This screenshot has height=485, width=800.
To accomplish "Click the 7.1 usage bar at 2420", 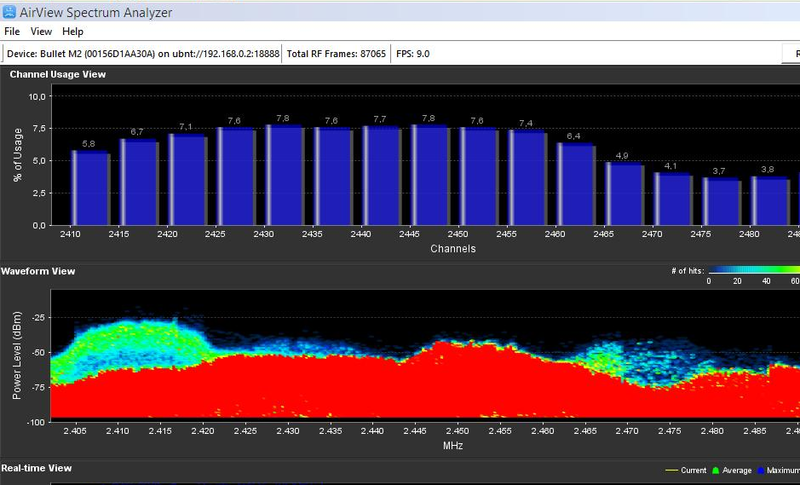I will click(187, 180).
